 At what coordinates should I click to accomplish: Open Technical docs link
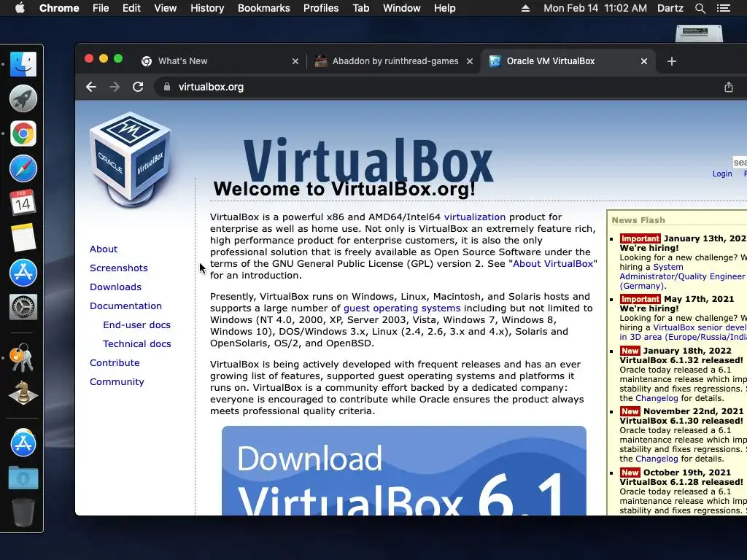(136, 344)
